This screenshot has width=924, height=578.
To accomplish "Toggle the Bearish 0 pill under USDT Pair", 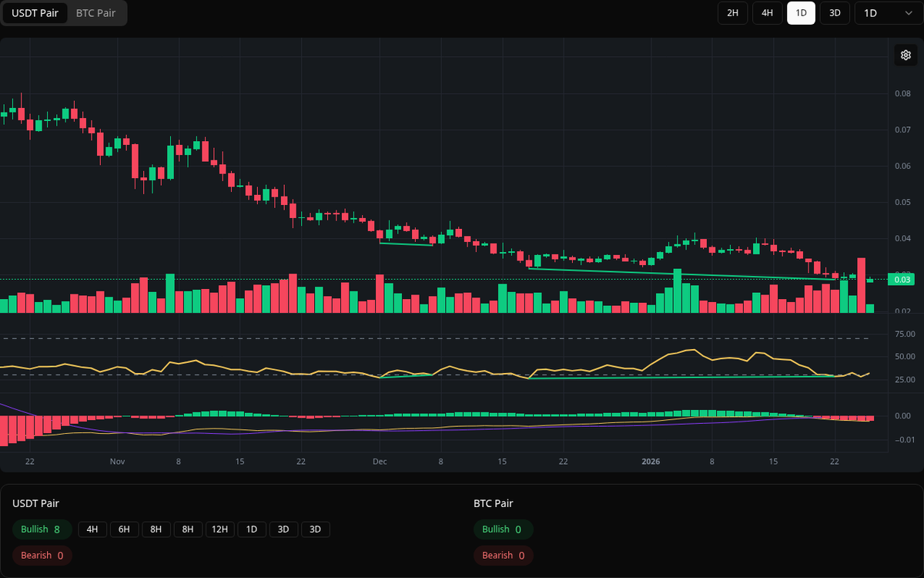I will coord(42,555).
